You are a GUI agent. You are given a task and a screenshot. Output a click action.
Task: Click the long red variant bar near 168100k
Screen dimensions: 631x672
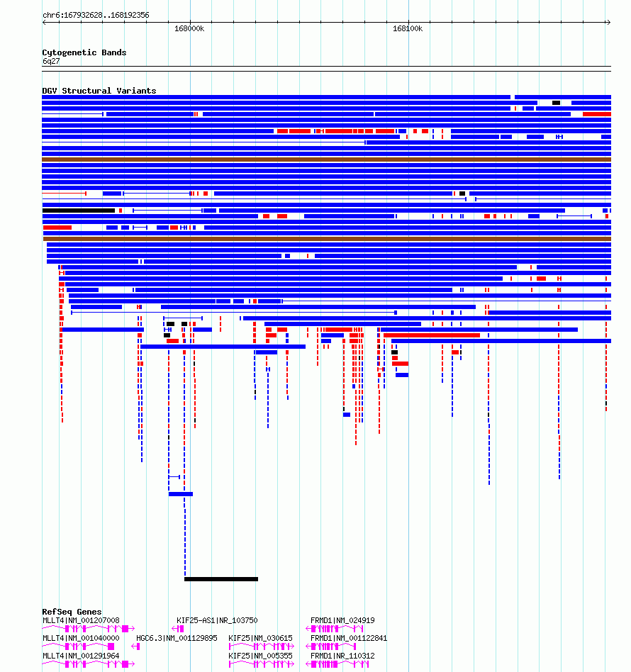(x=432, y=335)
